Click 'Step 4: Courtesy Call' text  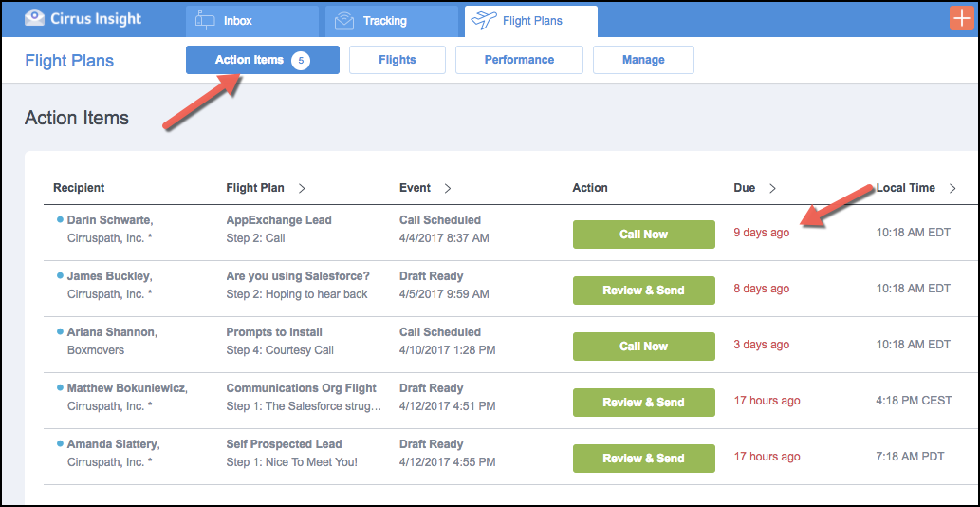(280, 350)
